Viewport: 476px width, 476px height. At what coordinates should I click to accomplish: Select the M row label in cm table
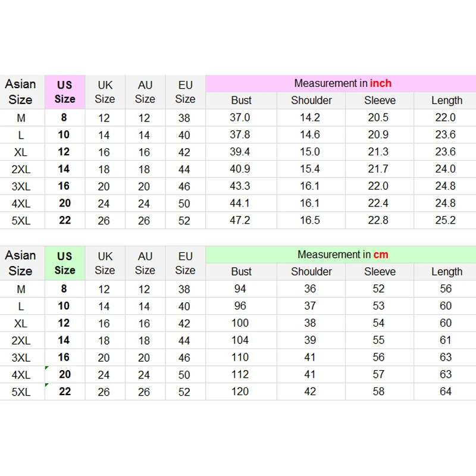tap(20, 289)
